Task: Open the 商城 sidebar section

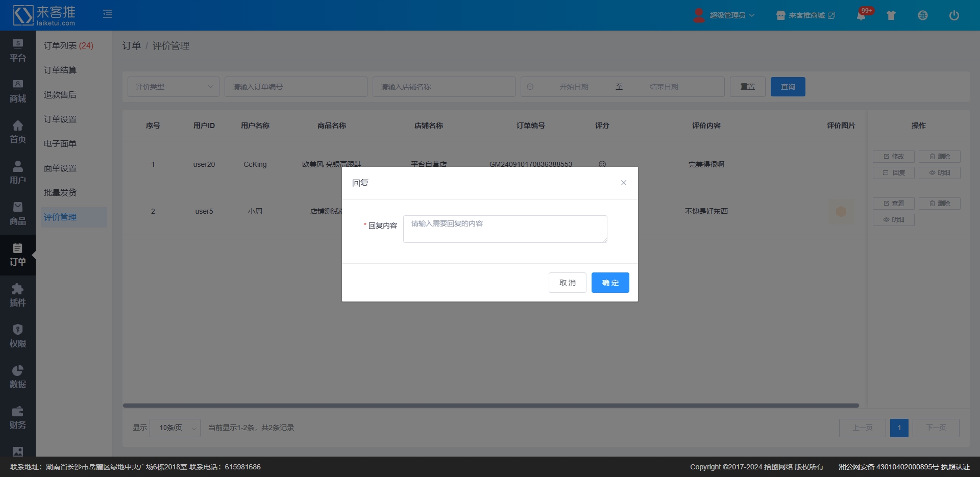Action: (18, 92)
